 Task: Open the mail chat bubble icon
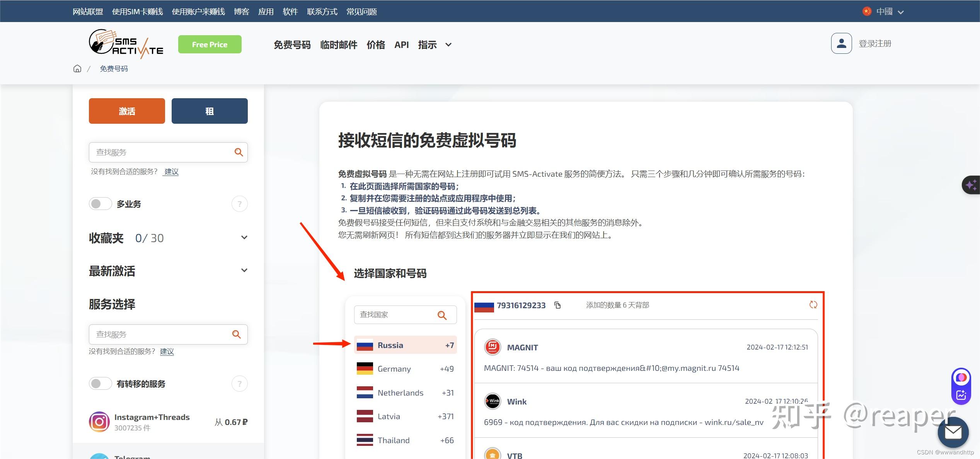point(953,432)
